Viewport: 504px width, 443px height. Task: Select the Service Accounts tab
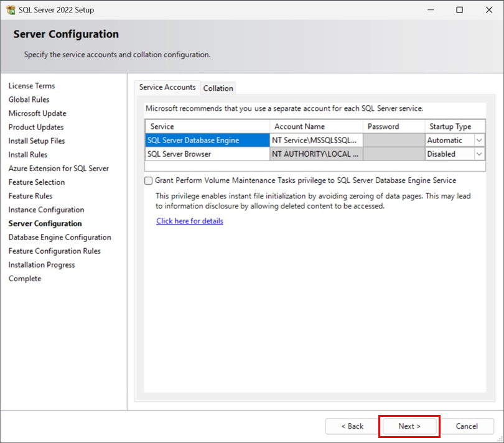(167, 87)
